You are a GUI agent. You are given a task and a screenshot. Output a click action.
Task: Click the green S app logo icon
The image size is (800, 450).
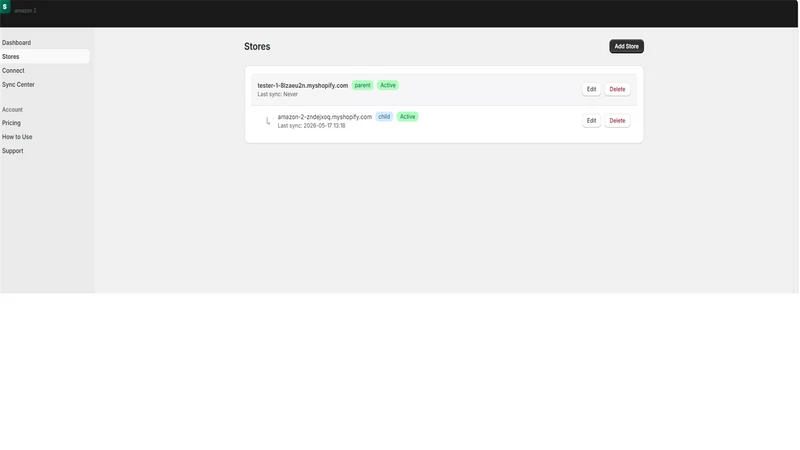coord(5,7)
